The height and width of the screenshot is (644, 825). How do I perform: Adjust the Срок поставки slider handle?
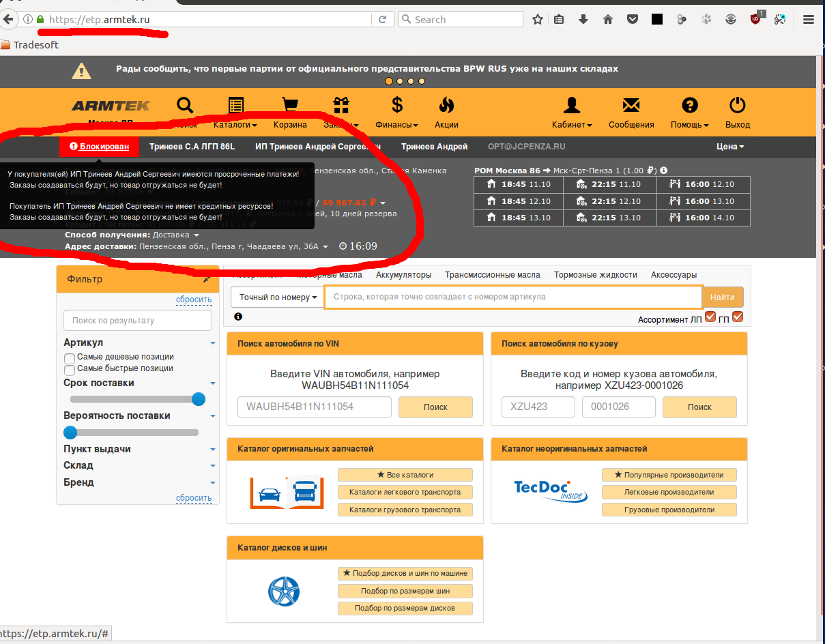coord(199,399)
